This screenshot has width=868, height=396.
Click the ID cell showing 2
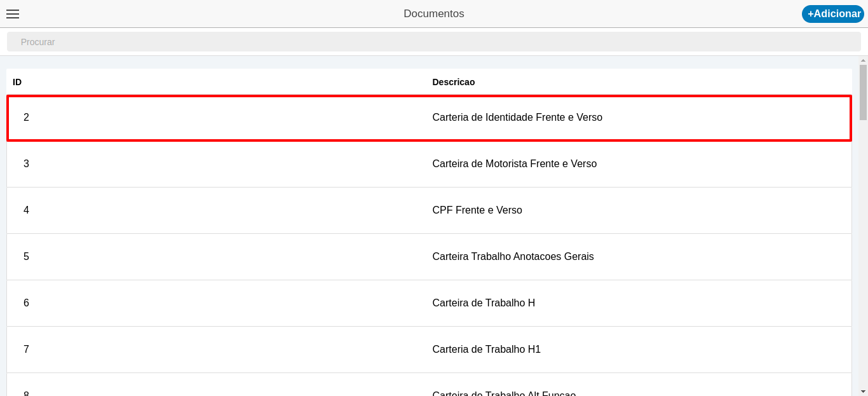[26, 118]
